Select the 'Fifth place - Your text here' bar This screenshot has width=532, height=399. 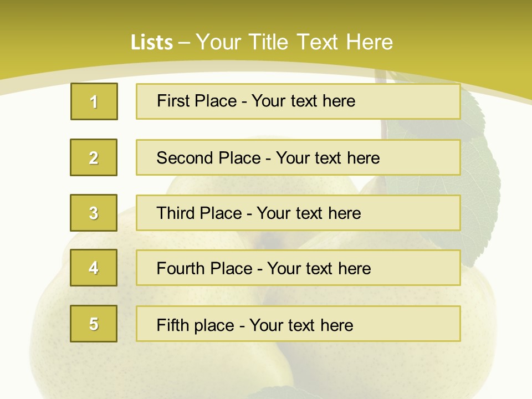click(298, 323)
